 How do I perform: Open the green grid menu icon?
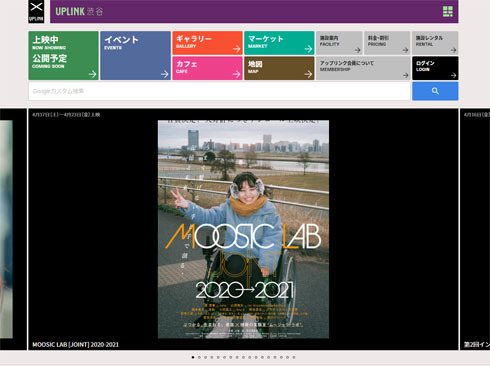(x=448, y=11)
